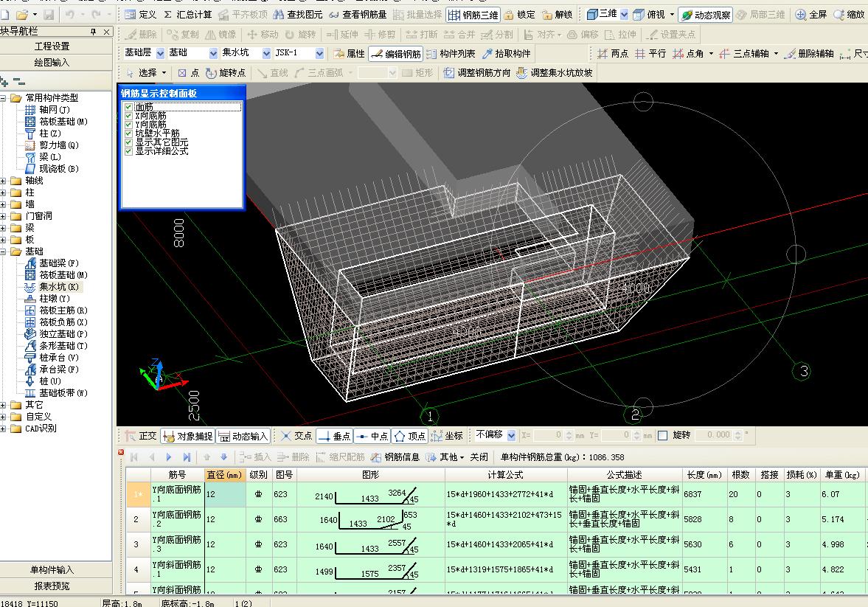This screenshot has width=868, height=607.
Task: Click 全屏 fullscreen button
Action: pyautogui.click(x=811, y=15)
